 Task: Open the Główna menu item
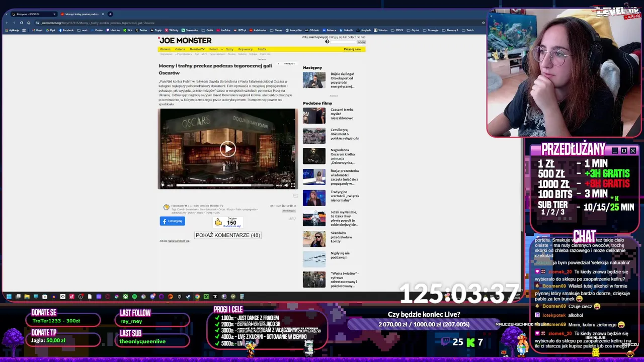(x=165, y=49)
